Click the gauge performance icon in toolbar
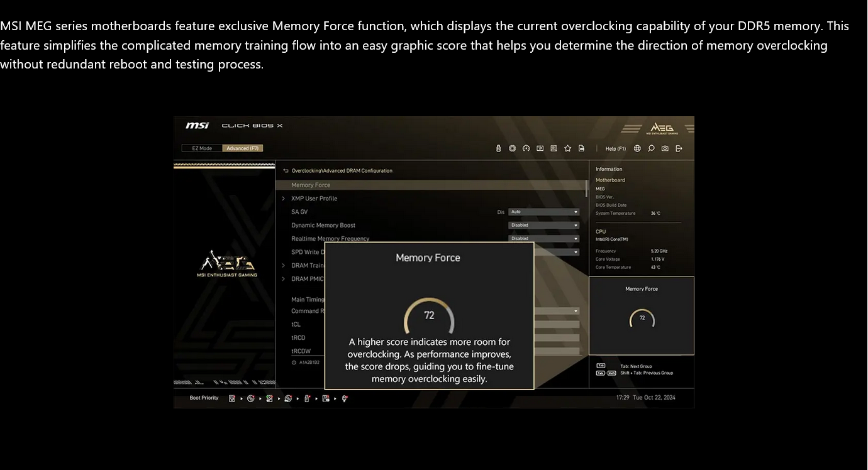This screenshot has height=470, width=868. click(526, 149)
